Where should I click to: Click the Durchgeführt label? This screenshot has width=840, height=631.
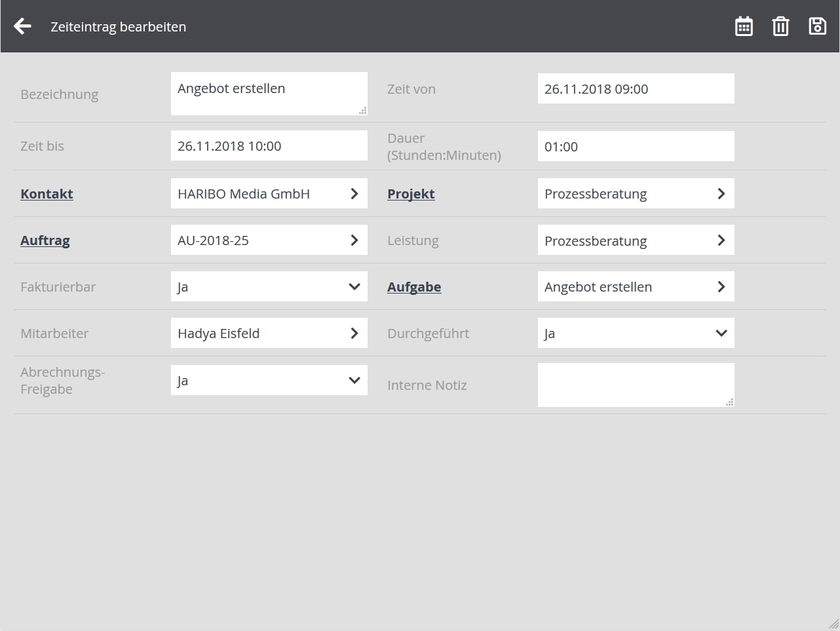pyautogui.click(x=429, y=334)
